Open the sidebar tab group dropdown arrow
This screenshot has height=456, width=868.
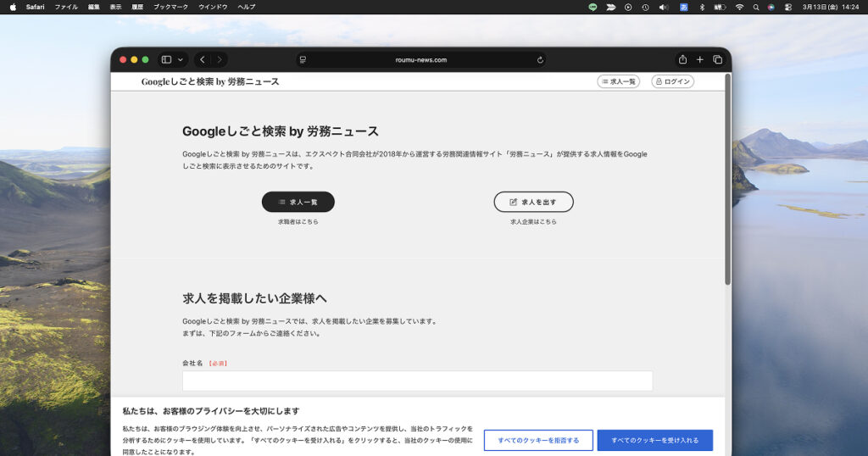[180, 59]
